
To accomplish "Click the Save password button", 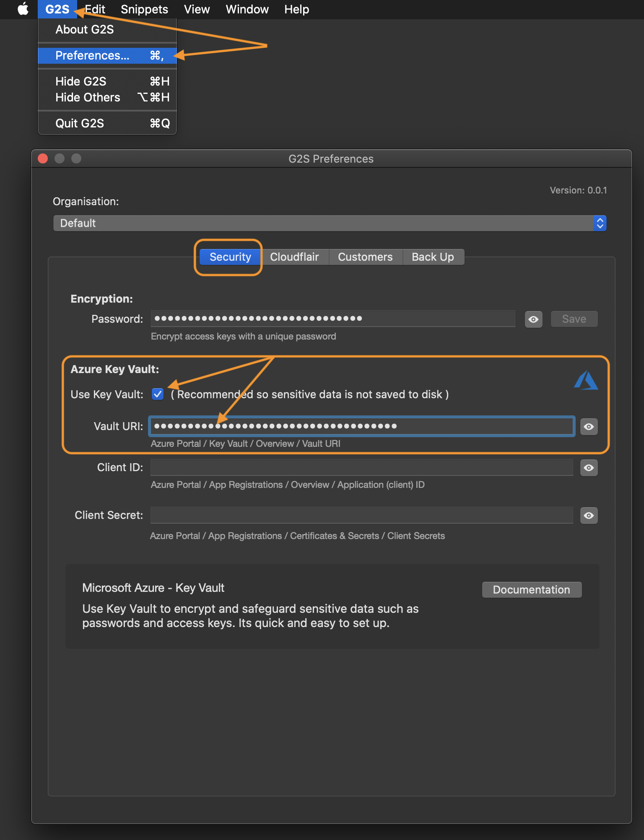I will [x=574, y=319].
